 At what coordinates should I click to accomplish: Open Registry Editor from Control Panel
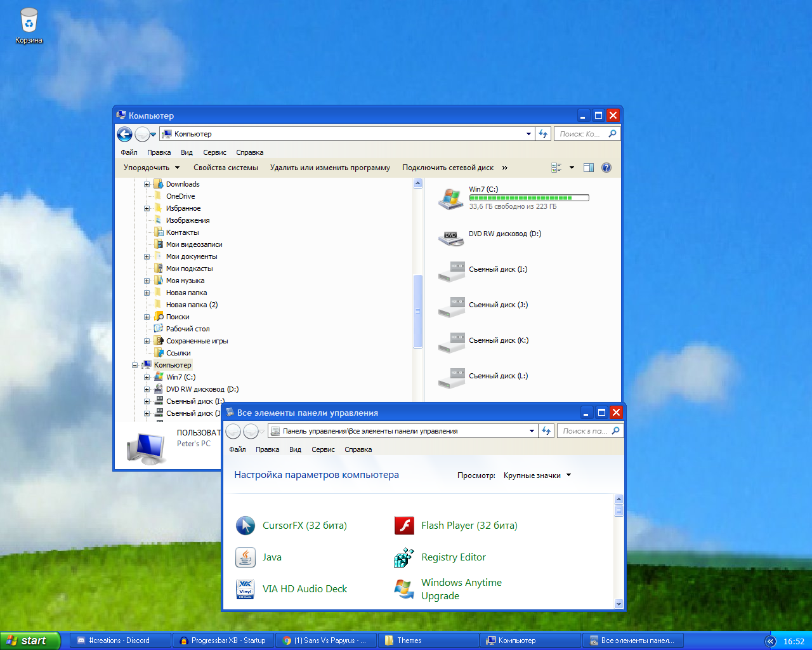(454, 557)
